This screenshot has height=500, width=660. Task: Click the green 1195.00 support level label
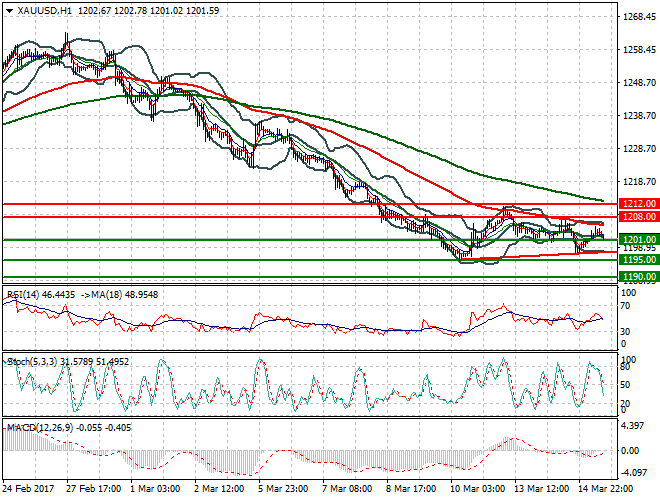pyautogui.click(x=635, y=260)
